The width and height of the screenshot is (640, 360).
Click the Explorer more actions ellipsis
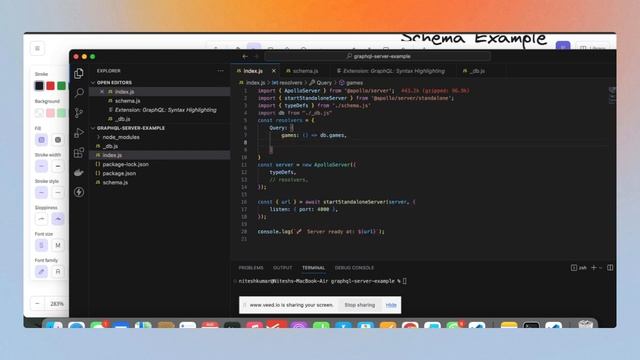220,71
